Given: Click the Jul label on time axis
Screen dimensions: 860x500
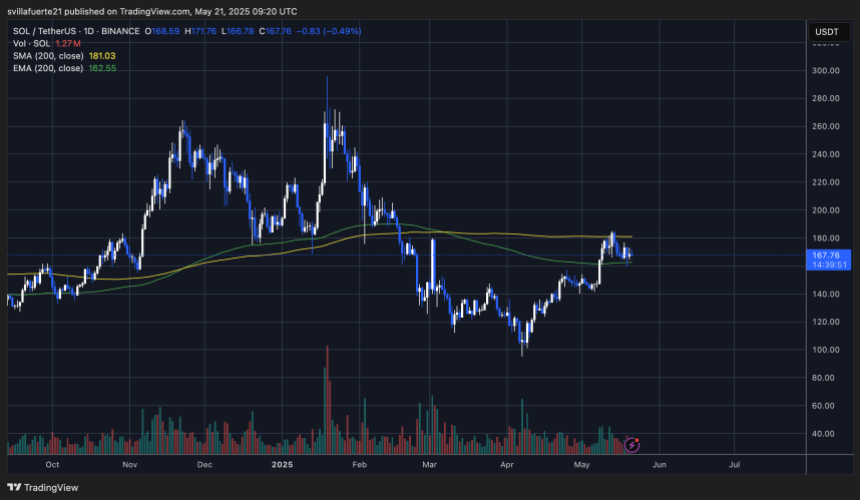Looking at the screenshot, I should (734, 465).
